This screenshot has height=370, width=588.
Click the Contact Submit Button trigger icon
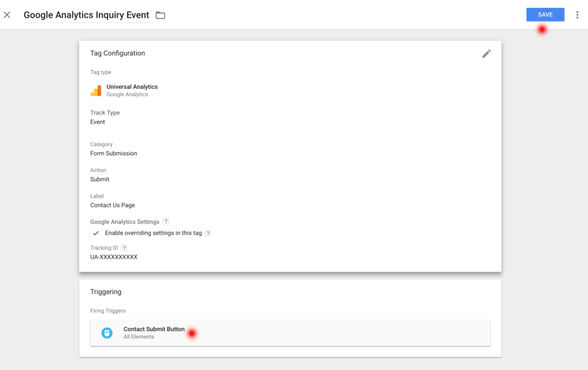pos(107,333)
